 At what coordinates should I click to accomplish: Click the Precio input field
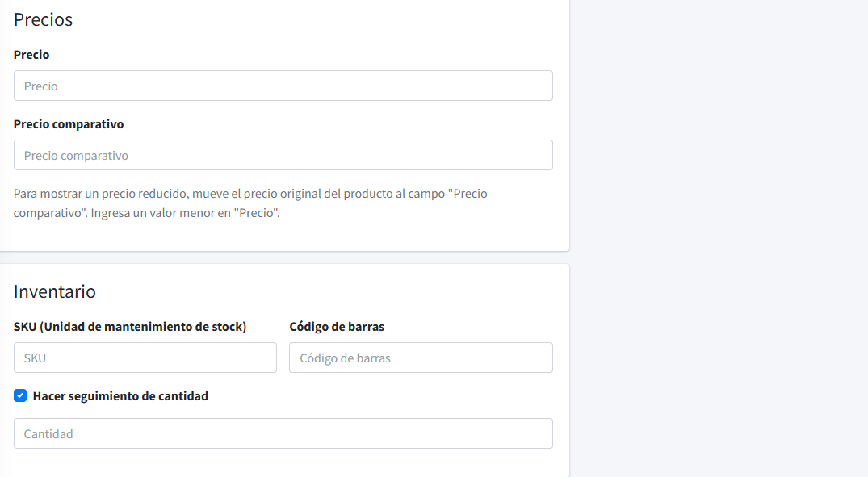coord(283,86)
